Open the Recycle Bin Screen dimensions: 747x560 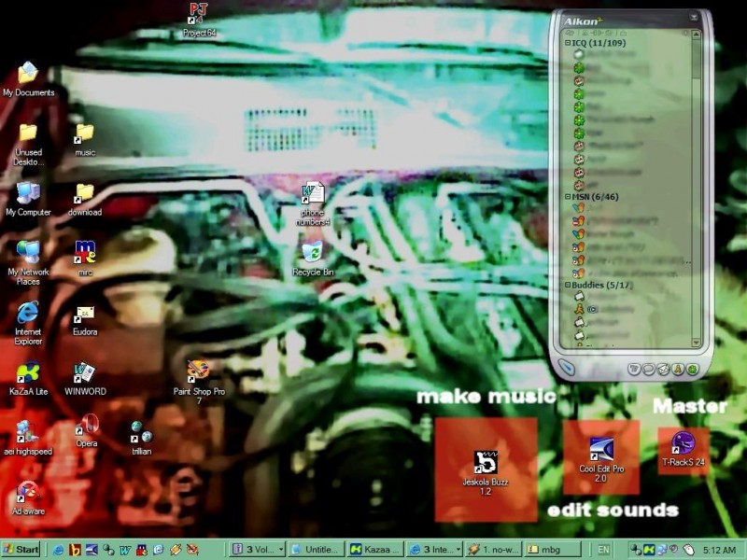[313, 259]
